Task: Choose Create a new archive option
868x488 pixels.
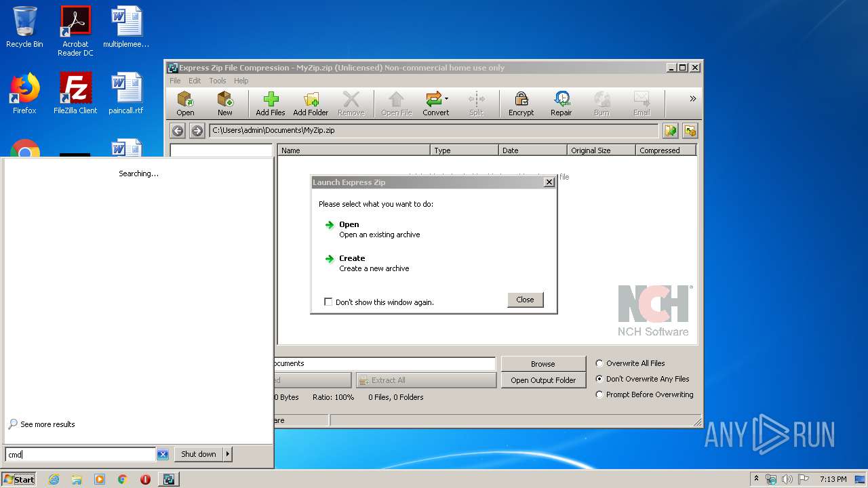Action: tap(367, 263)
